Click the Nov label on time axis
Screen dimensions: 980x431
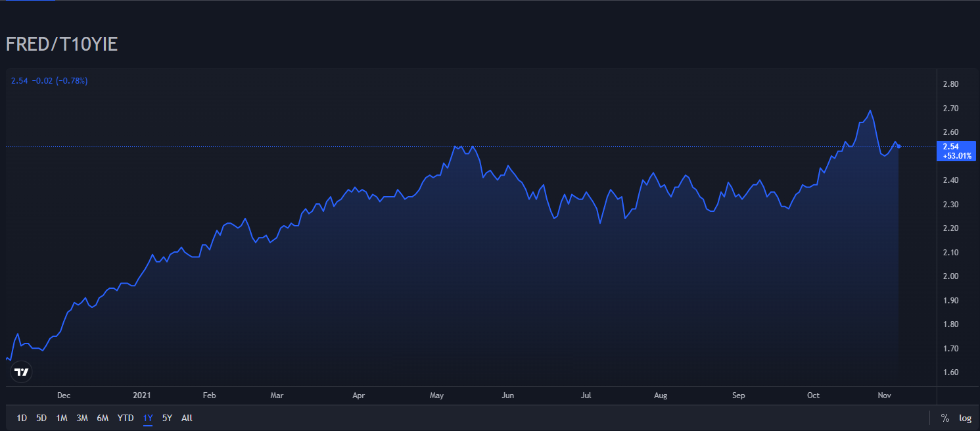(x=884, y=395)
